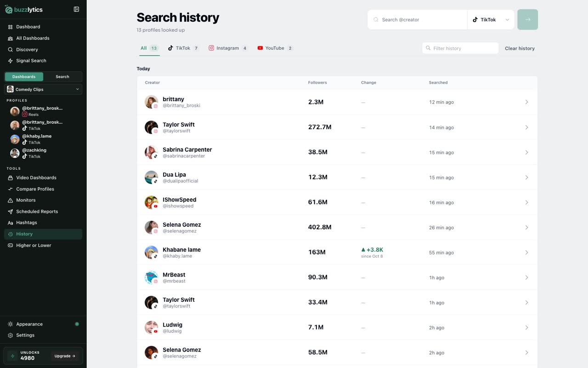Expand the Khabane lame row chevron
Screen dimensions: 588x368
526,253
